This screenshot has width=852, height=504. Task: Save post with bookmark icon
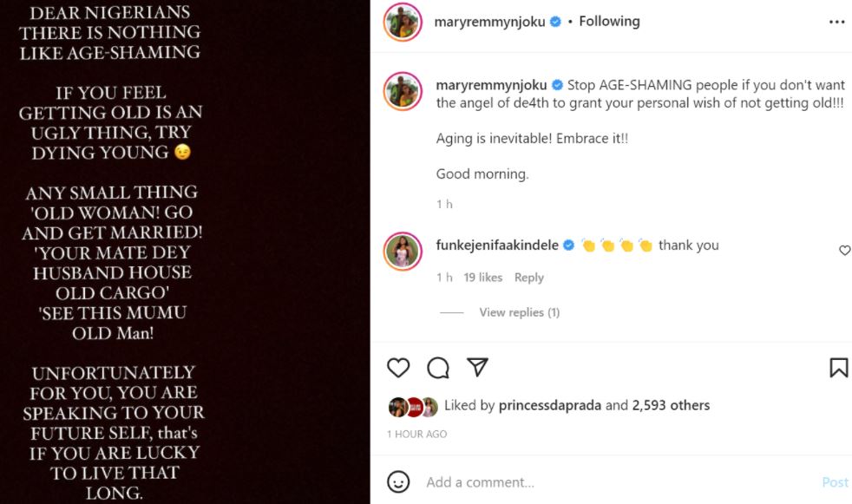(838, 368)
